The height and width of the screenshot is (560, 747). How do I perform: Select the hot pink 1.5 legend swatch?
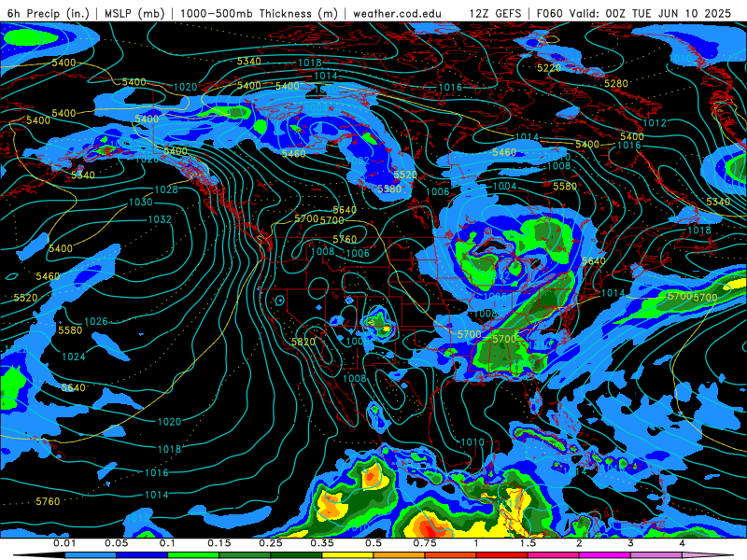554,555
